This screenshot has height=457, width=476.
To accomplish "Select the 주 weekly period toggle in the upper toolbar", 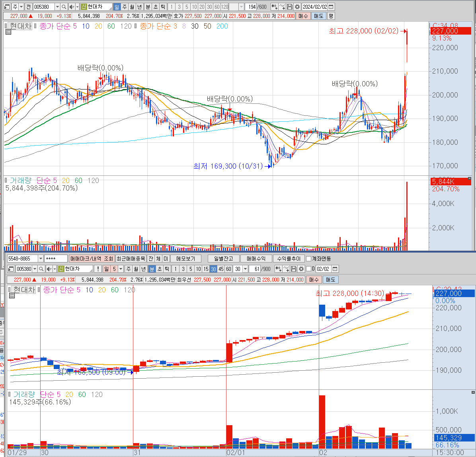I will (125, 7).
